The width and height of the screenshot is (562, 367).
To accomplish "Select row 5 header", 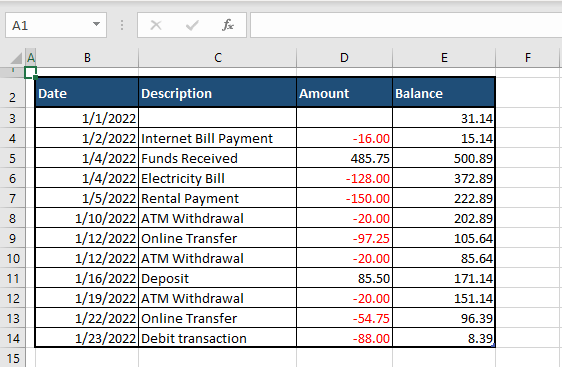I will [x=13, y=158].
